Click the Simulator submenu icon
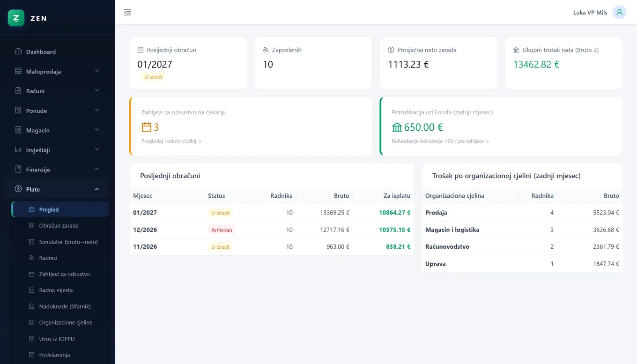This screenshot has width=637, height=364. click(x=32, y=242)
